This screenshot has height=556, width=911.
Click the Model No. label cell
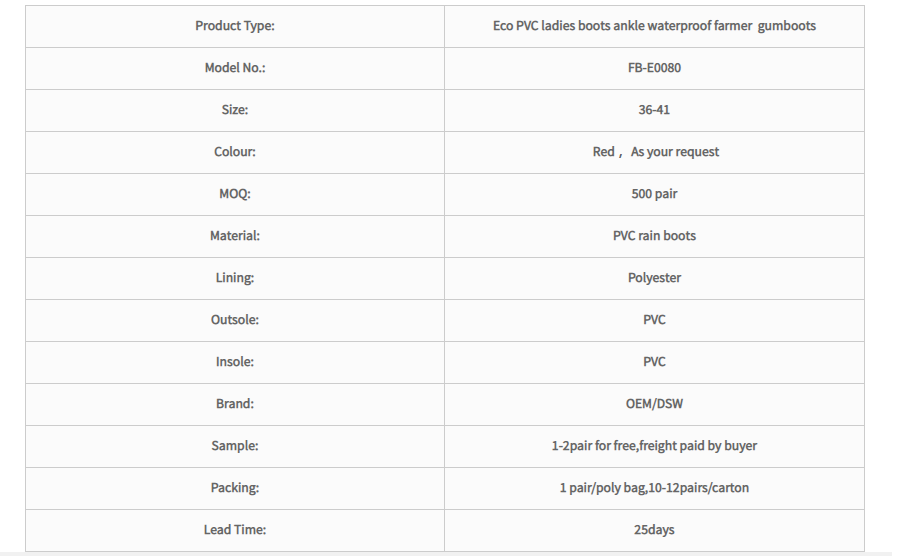(235, 68)
